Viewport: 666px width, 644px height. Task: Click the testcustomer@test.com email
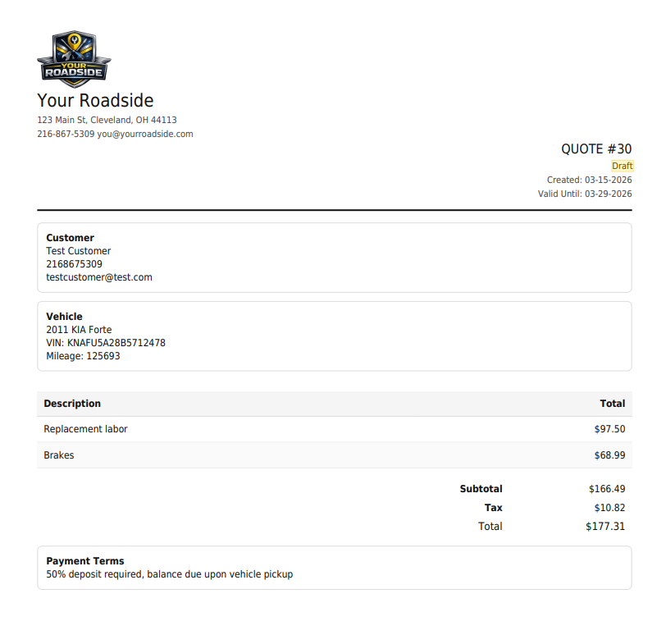coord(99,277)
